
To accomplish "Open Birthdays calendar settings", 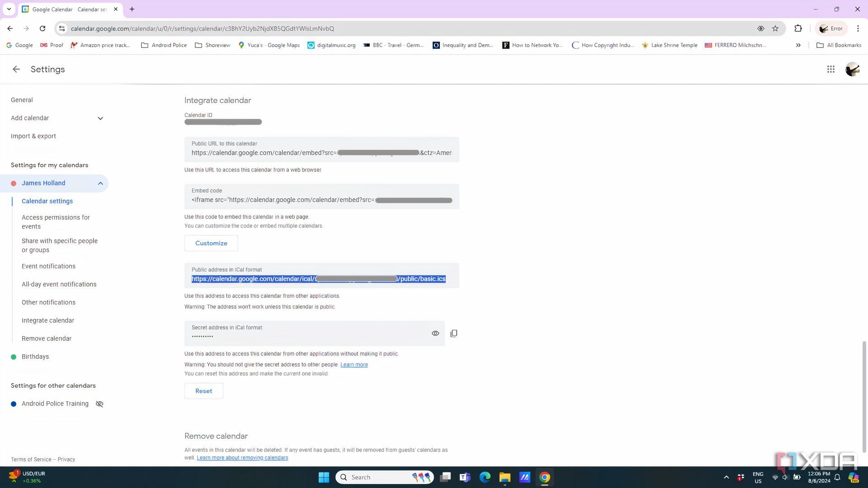I will click(x=35, y=357).
